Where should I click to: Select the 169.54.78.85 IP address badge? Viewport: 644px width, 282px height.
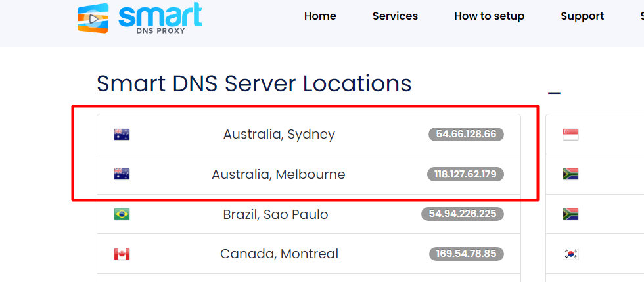pyautogui.click(x=466, y=254)
